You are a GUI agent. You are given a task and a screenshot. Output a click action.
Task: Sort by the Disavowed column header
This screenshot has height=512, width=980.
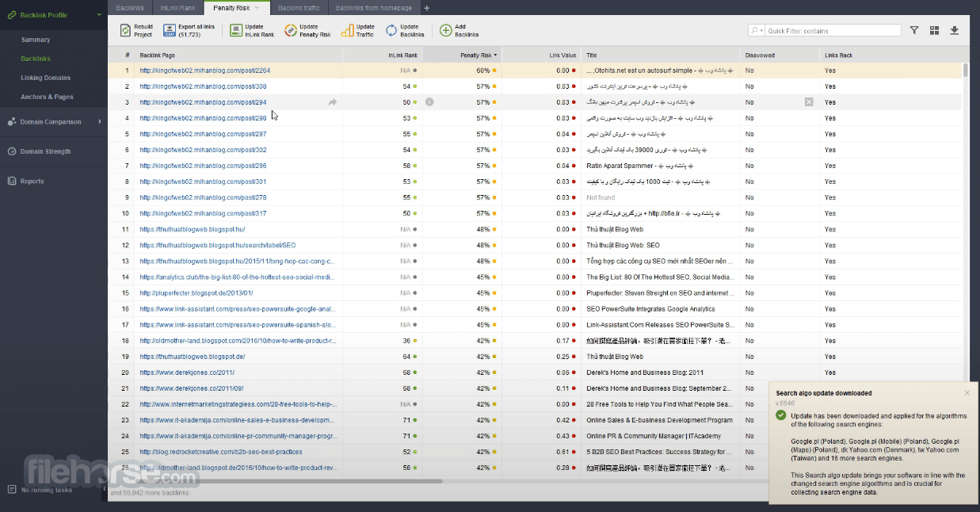tap(779, 55)
